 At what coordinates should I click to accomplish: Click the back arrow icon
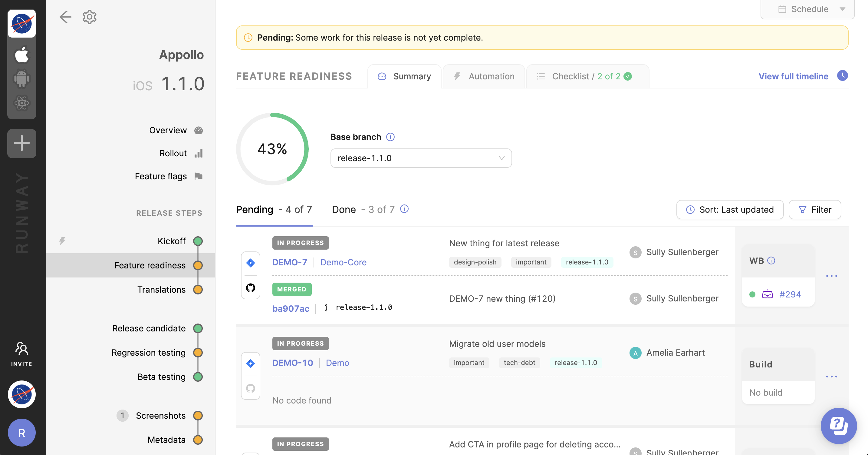[65, 17]
